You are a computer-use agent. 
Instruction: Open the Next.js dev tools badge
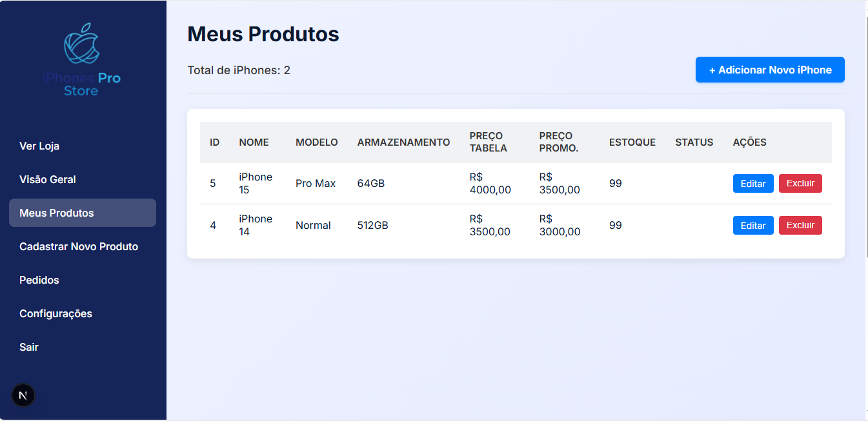coord(23,395)
